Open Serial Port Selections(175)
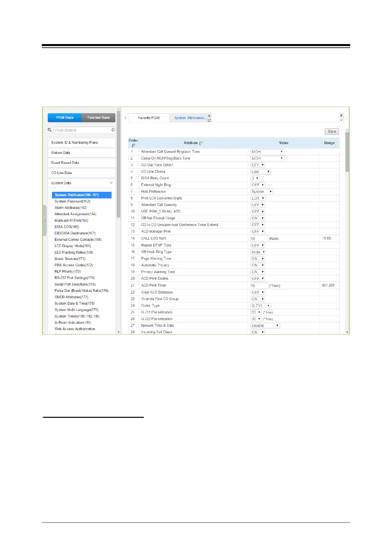392x554 pixels. coord(75,284)
